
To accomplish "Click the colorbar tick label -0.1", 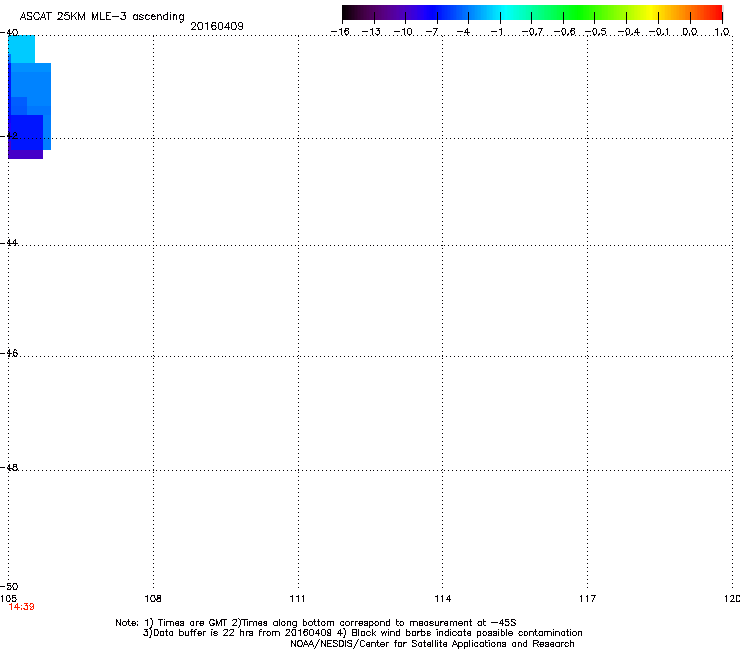I will (659, 32).
